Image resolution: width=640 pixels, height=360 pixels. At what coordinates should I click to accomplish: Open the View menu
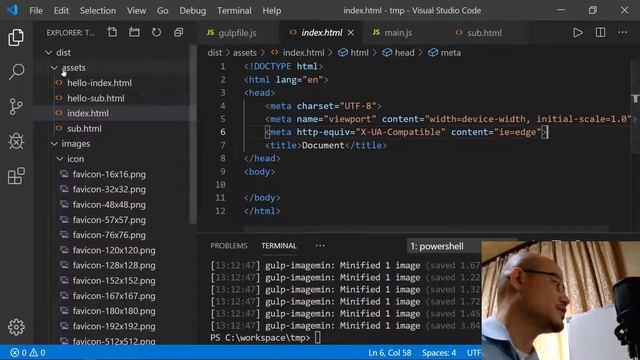click(x=136, y=11)
